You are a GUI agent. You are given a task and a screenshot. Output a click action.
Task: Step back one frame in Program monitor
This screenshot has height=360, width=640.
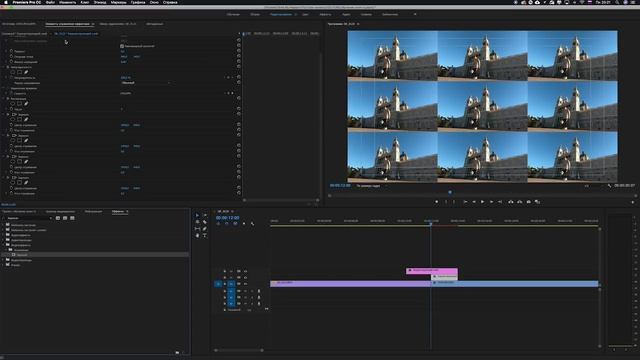coord(474,202)
